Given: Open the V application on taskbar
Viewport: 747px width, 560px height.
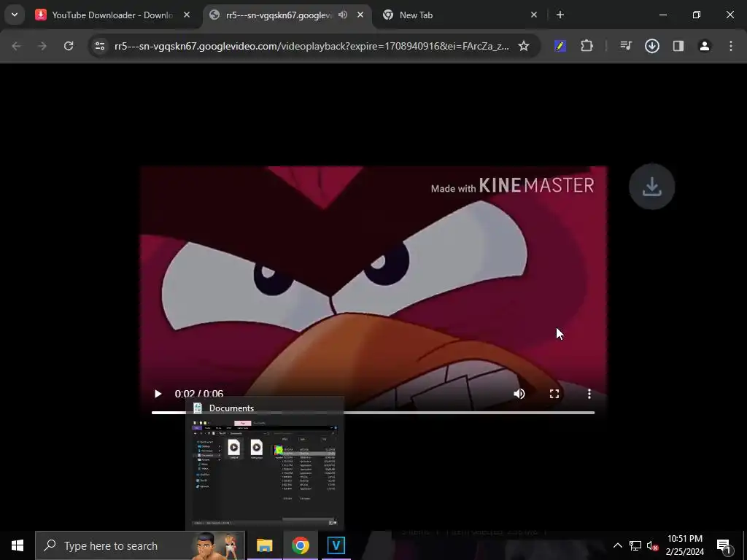Looking at the screenshot, I should pyautogui.click(x=336, y=545).
